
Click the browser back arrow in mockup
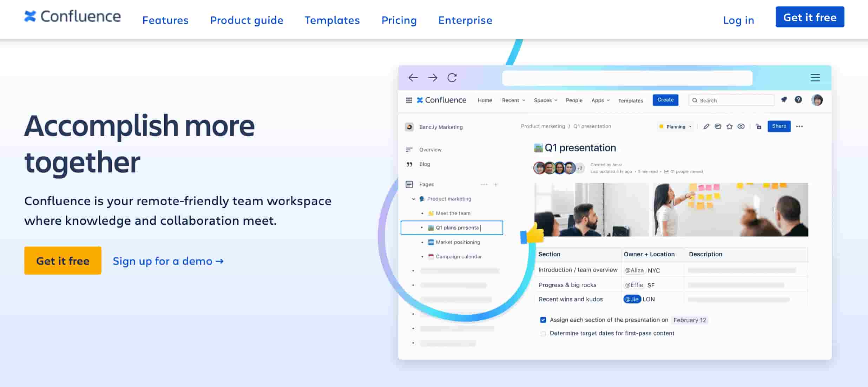413,78
